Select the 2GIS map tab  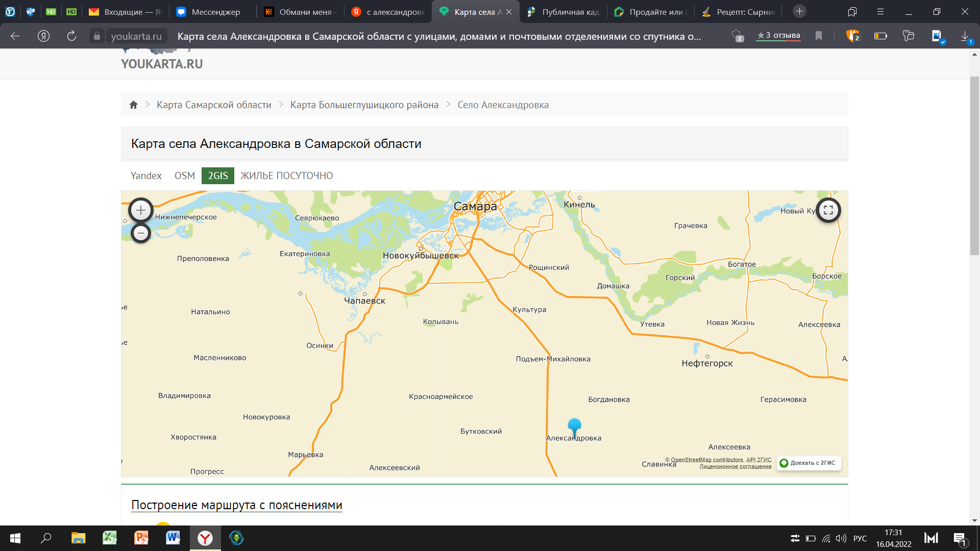[218, 176]
